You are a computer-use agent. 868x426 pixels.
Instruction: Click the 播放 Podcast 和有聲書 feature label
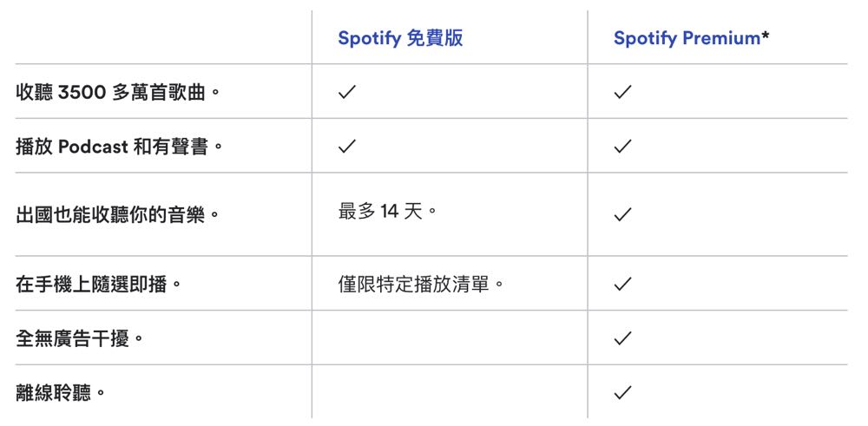point(120,147)
